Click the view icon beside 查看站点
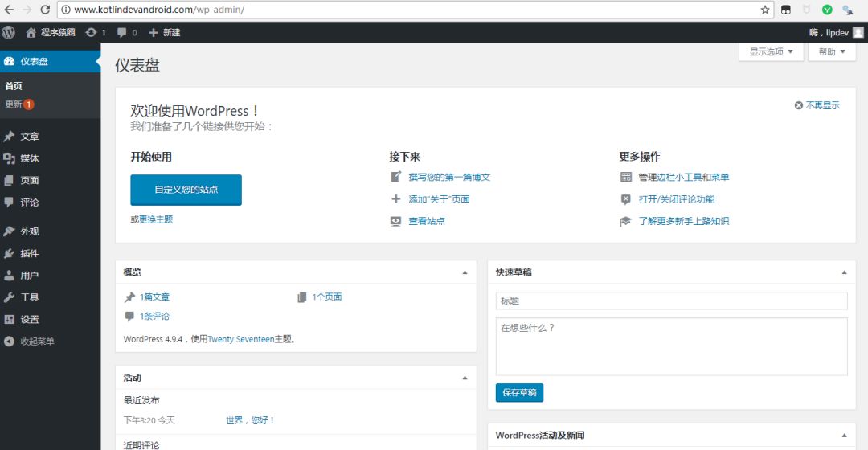 click(x=395, y=221)
